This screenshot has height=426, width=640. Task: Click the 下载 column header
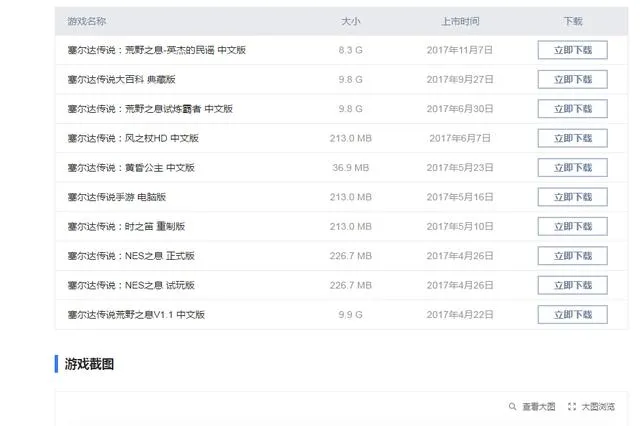573,21
